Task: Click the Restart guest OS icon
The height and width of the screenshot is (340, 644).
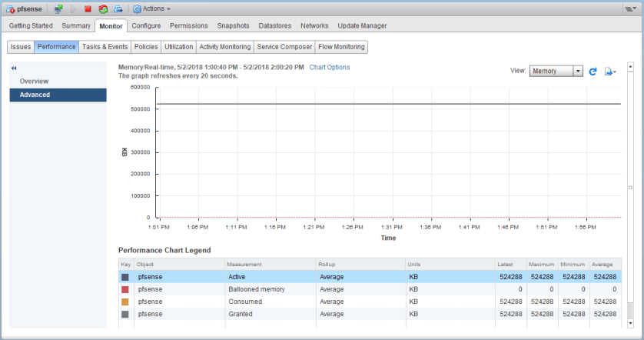Action: (103, 9)
